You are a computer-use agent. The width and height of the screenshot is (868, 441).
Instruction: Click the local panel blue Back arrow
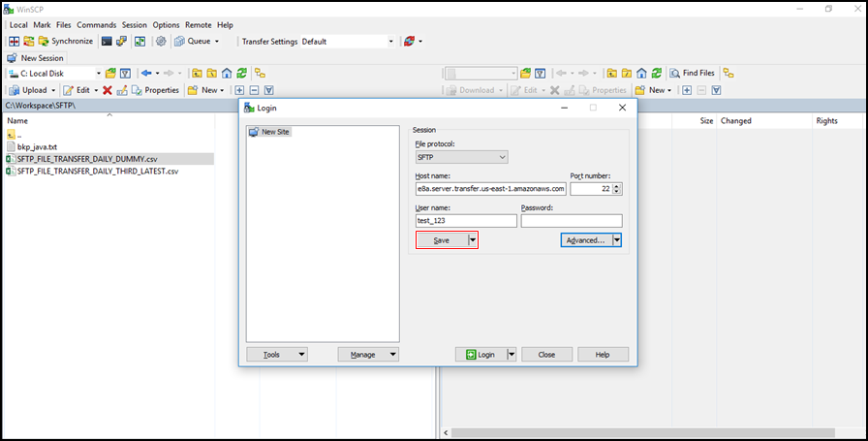coord(146,73)
